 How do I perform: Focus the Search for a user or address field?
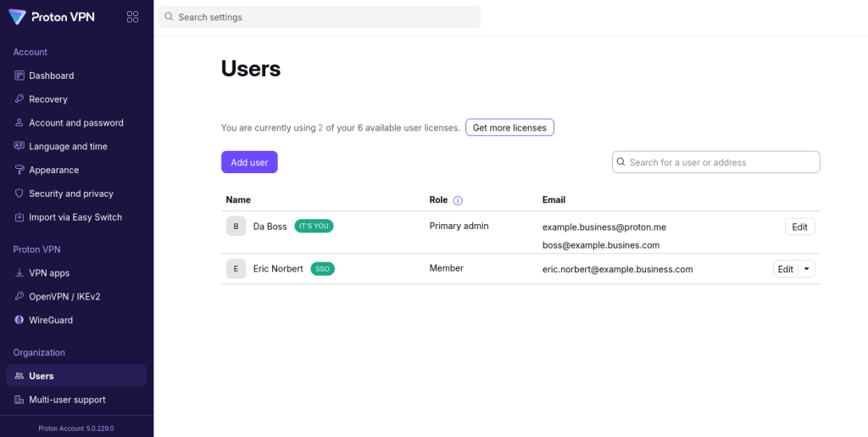pyautogui.click(x=715, y=162)
